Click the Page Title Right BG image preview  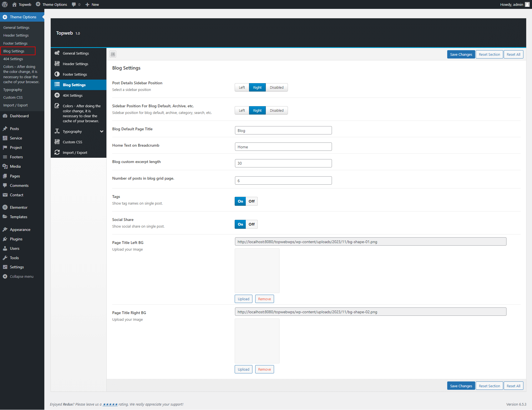(x=257, y=341)
